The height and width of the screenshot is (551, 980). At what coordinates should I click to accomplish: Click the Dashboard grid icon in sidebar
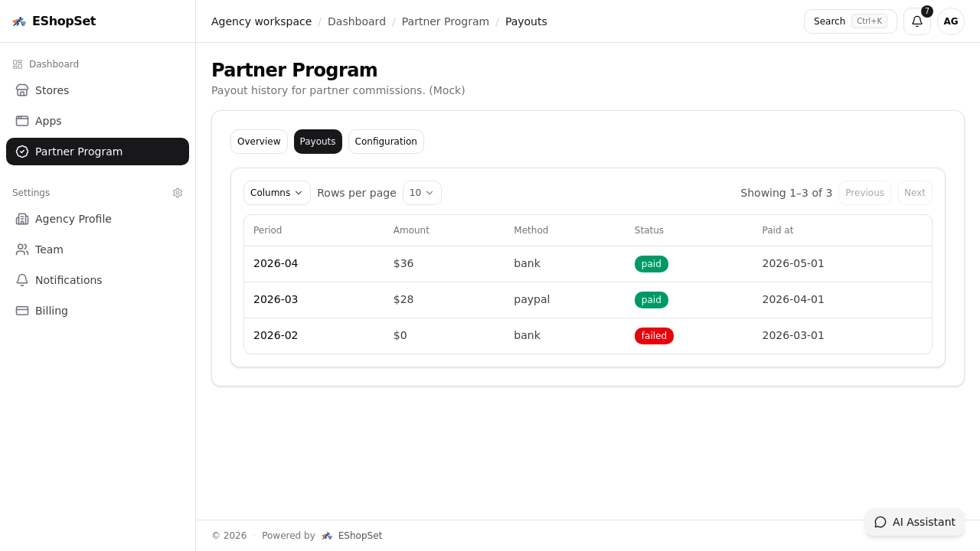coord(18,64)
